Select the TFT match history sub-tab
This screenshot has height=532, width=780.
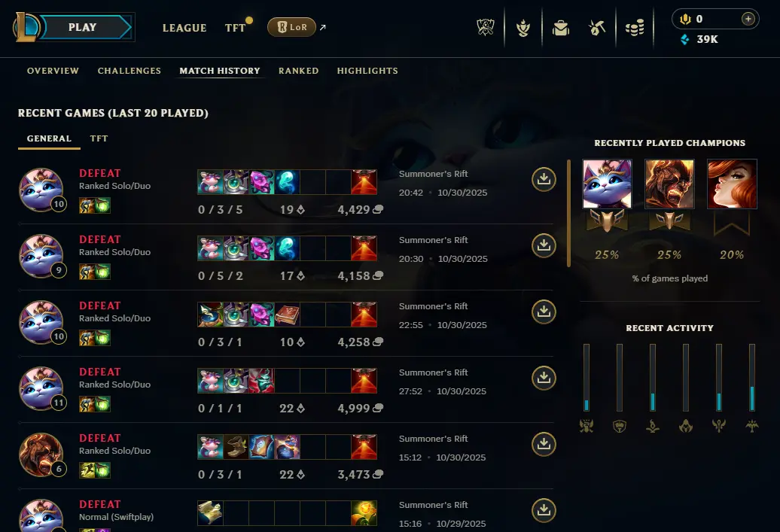pos(99,138)
